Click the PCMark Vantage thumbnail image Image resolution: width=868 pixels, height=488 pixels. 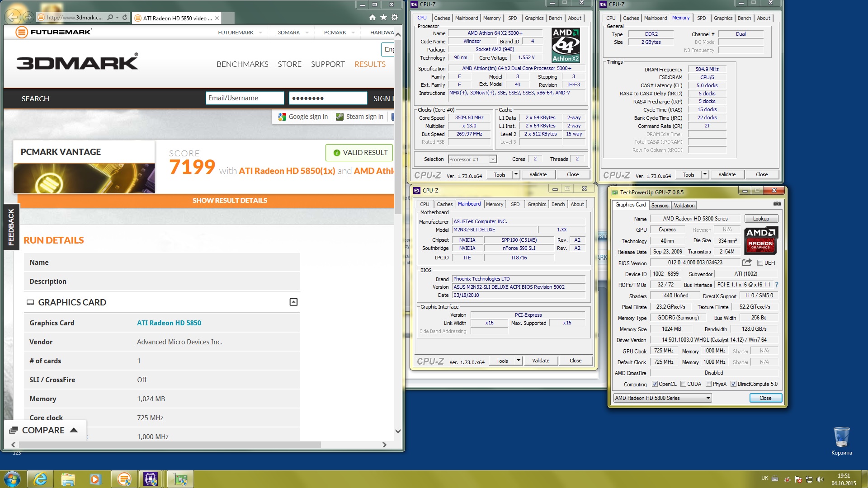[84, 178]
